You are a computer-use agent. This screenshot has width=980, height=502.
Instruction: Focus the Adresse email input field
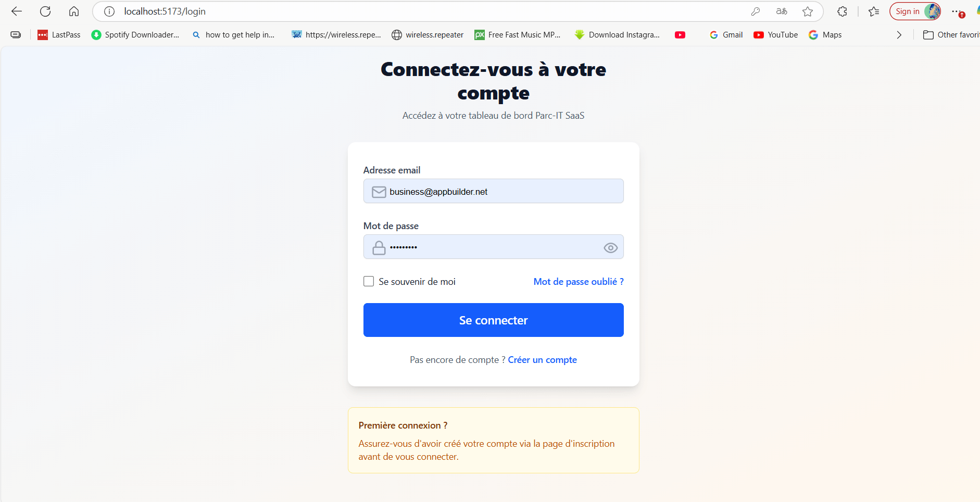500,192
